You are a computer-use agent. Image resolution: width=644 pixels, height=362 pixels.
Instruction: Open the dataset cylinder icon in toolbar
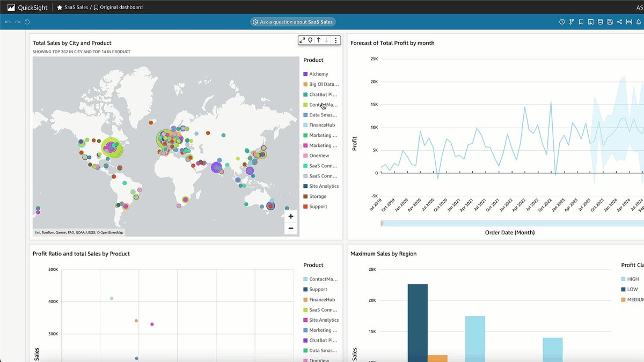(x=601, y=22)
